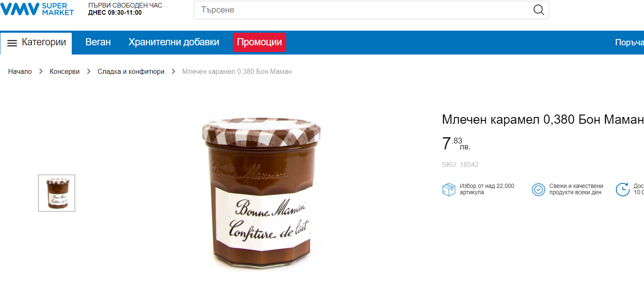The width and height of the screenshot is (644, 297).
Task: Focus the Търсене search field
Action: pos(361,10)
